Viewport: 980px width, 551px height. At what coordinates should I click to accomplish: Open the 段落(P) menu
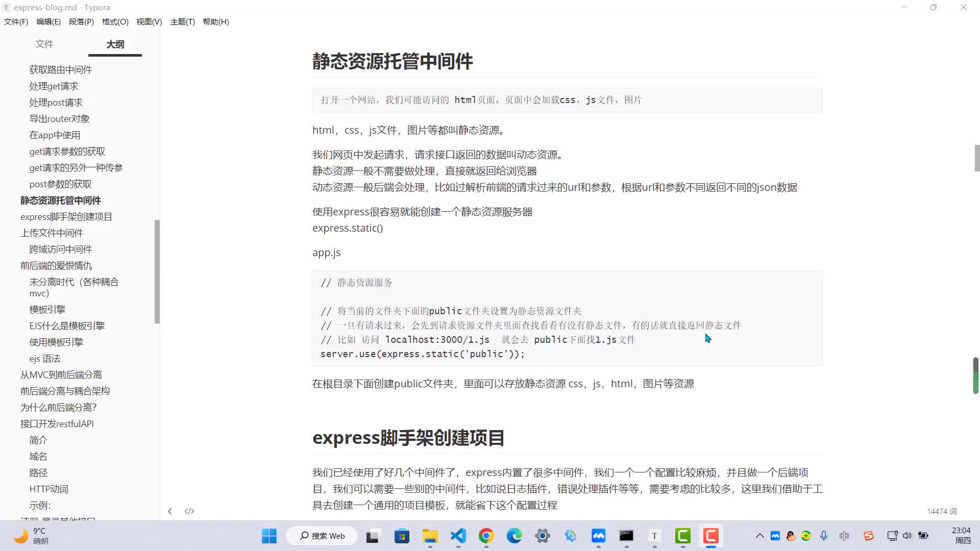(81, 21)
